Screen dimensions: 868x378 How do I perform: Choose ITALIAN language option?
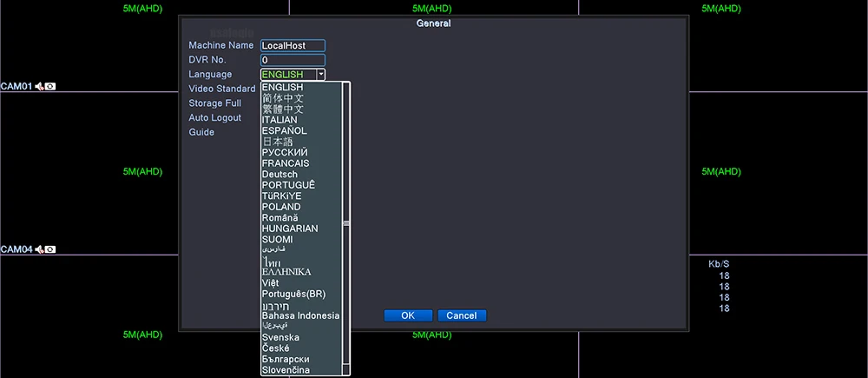301,120
